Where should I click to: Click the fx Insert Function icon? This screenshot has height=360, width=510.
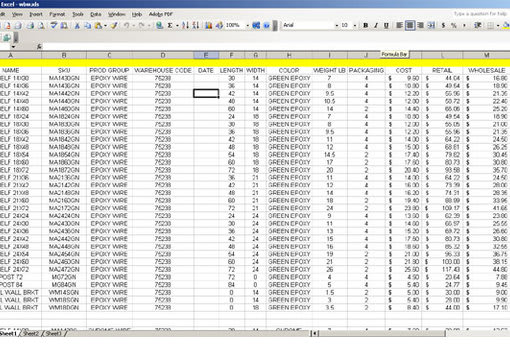39,47
